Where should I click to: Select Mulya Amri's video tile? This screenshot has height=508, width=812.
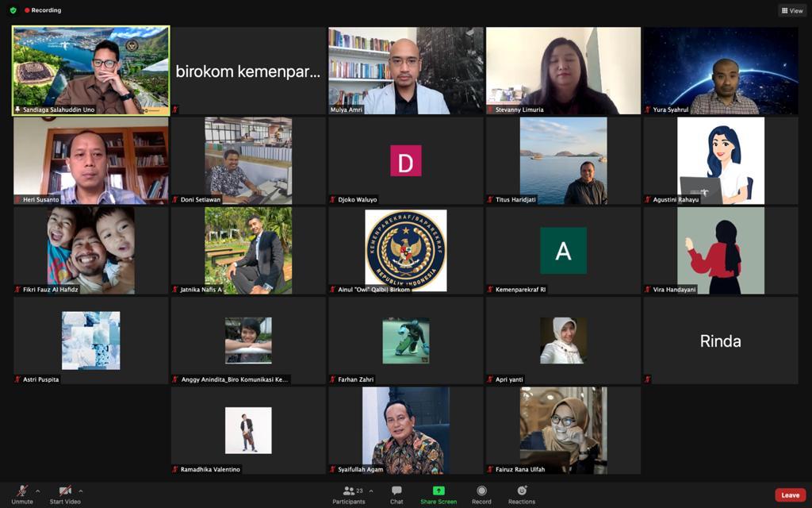click(405, 70)
